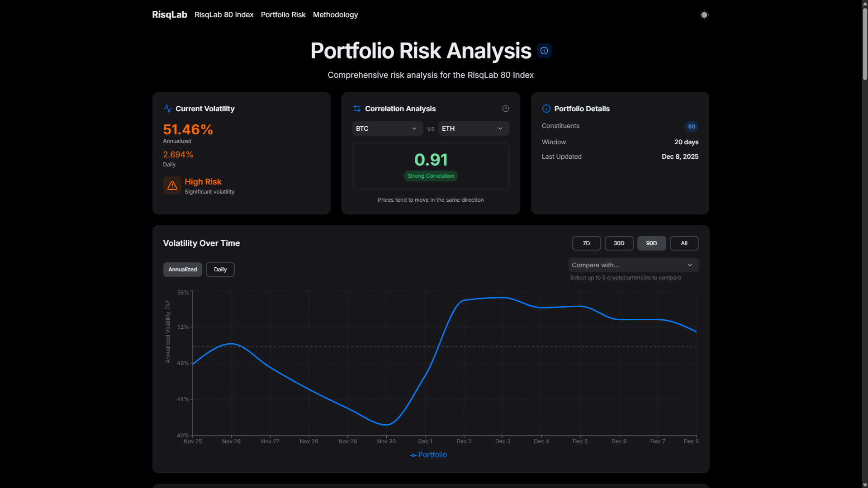Switch volatility view to Daily
Screen dimensions: 868x488
click(220, 269)
